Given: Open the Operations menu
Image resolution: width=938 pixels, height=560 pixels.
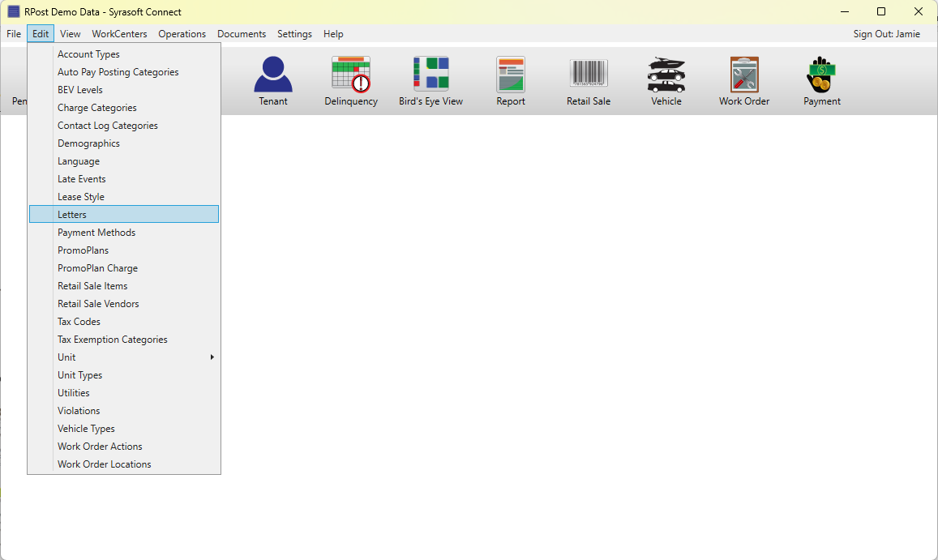Looking at the screenshot, I should point(182,34).
